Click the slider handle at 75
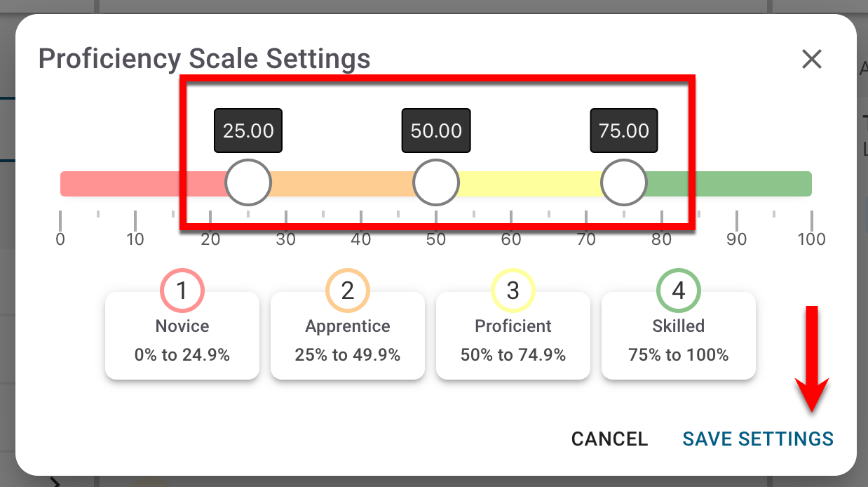Viewport: 868px width, 487px height. 624,183
